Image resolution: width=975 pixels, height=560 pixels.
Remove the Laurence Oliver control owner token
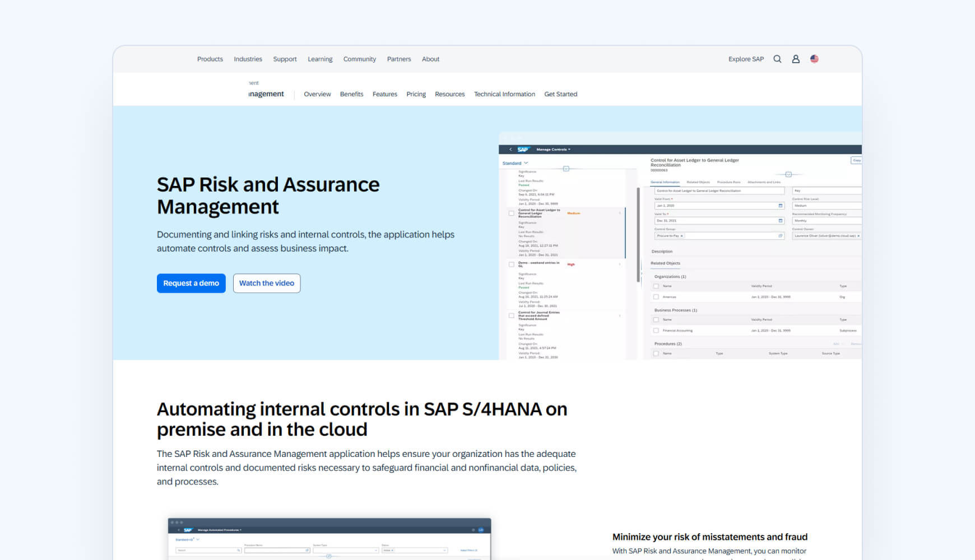pyautogui.click(x=858, y=236)
